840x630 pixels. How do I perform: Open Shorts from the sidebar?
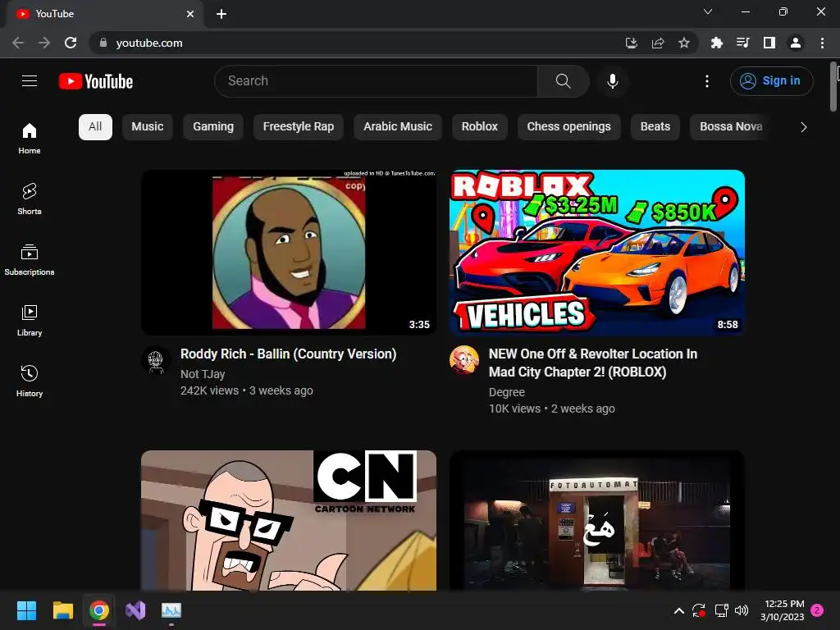[30, 199]
